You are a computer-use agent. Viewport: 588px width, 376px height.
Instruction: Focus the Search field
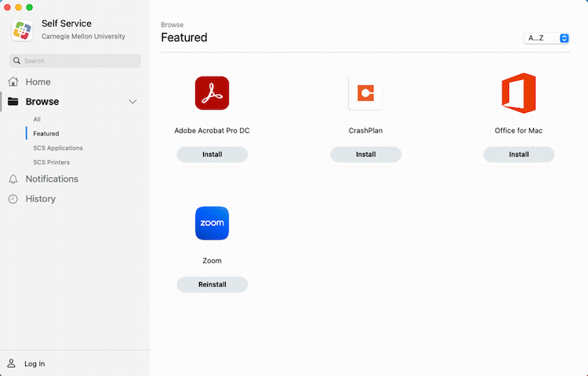click(x=75, y=60)
